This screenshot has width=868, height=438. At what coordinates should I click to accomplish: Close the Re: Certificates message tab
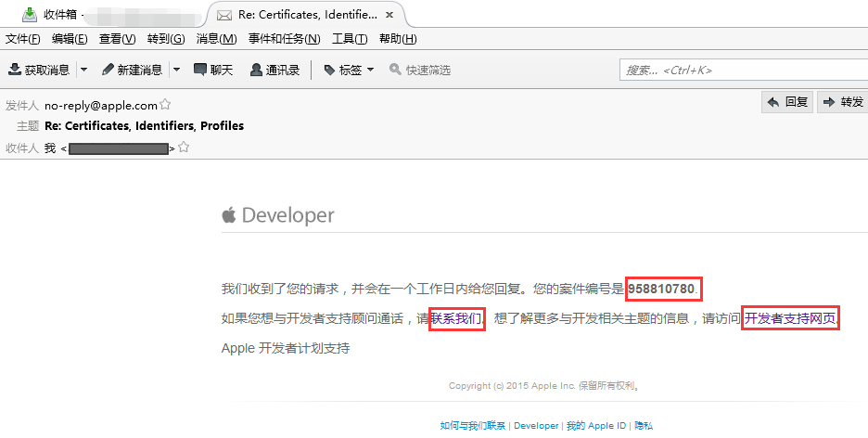(x=389, y=15)
